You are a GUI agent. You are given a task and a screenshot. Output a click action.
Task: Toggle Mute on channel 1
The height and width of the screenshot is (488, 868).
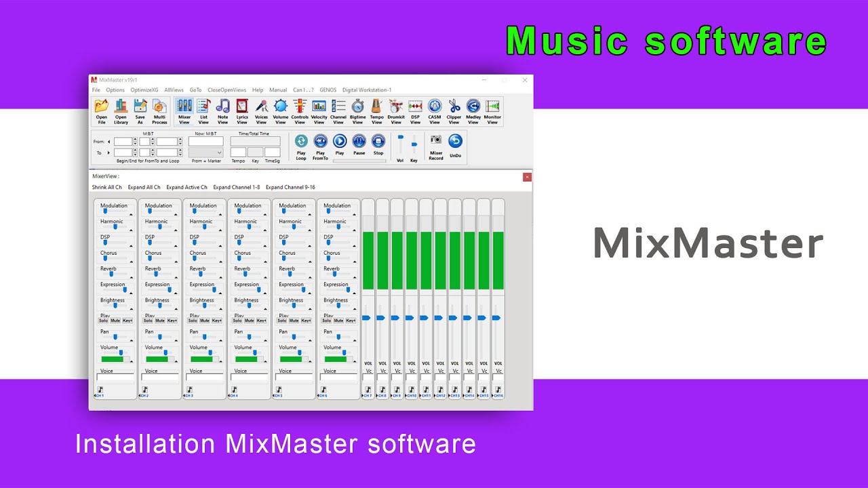point(115,321)
